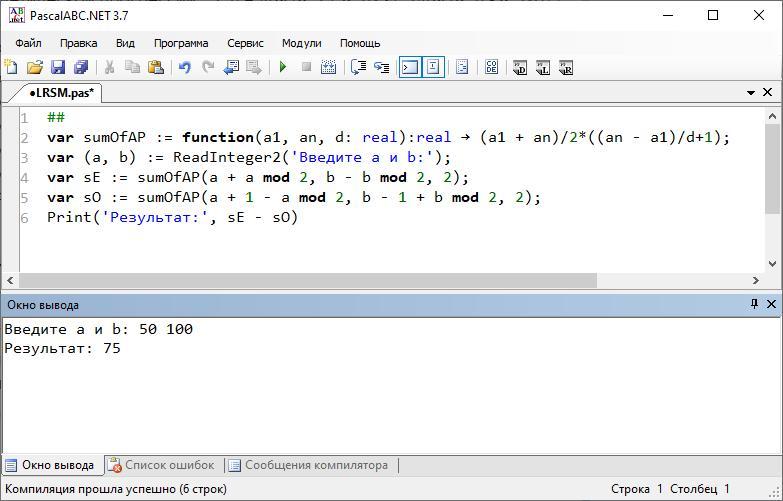Screen dimensions: 783x501
Task: Open the Правка menu
Action: 78,43
